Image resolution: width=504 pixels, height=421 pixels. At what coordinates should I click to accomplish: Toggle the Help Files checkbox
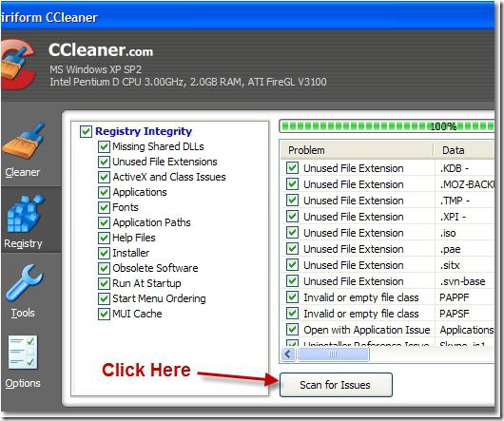[104, 238]
